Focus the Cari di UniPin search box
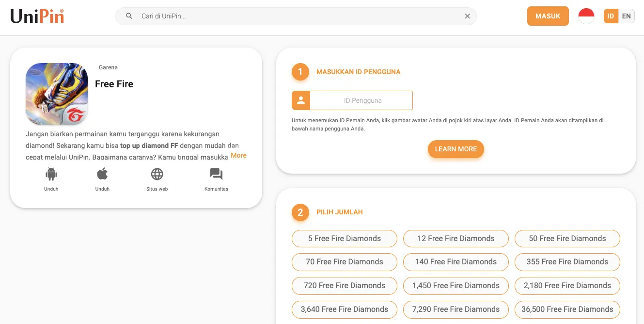The height and width of the screenshot is (324, 644). pos(296,16)
